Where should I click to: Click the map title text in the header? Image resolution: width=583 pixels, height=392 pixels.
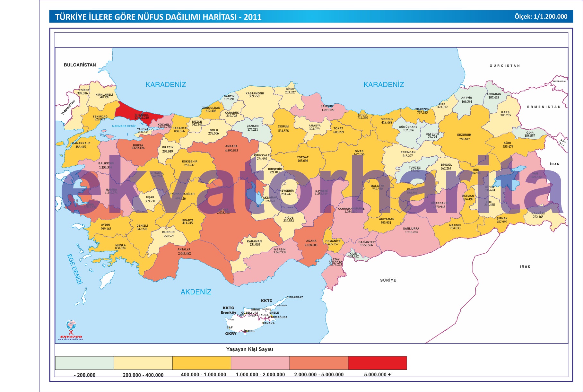158,17
